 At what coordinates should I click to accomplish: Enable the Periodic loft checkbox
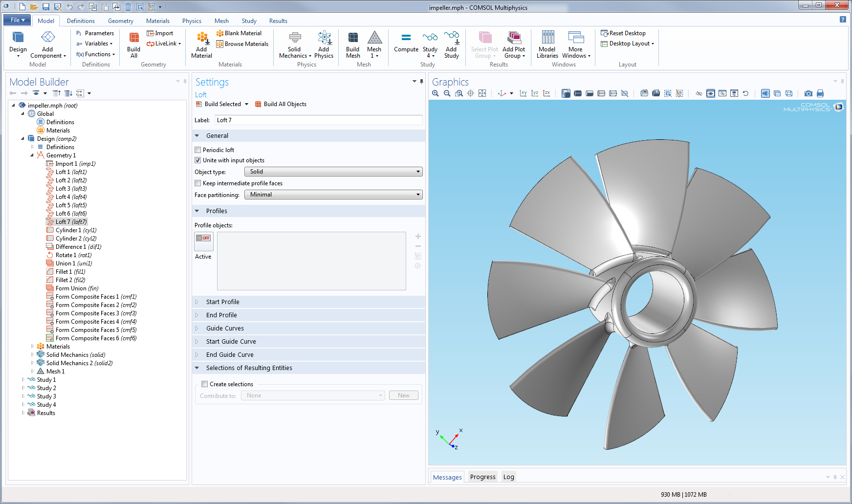[x=198, y=150]
